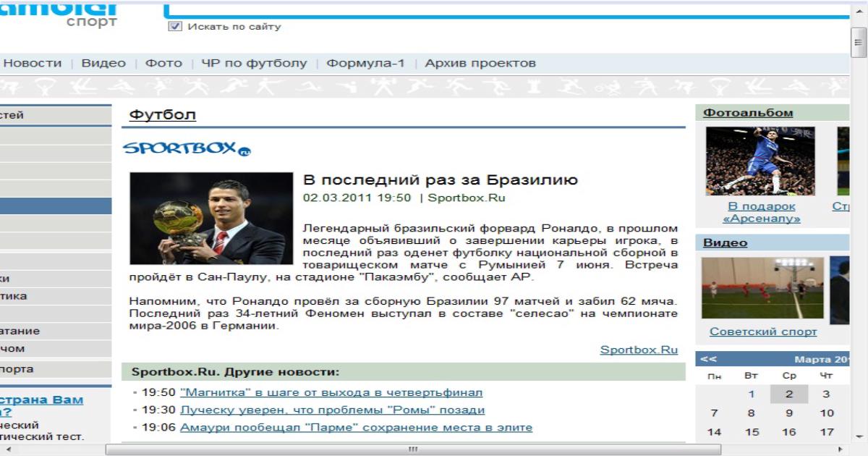Click the horizontal scrollbar thumb
The width and height of the screenshot is (868, 456).
(x=414, y=449)
